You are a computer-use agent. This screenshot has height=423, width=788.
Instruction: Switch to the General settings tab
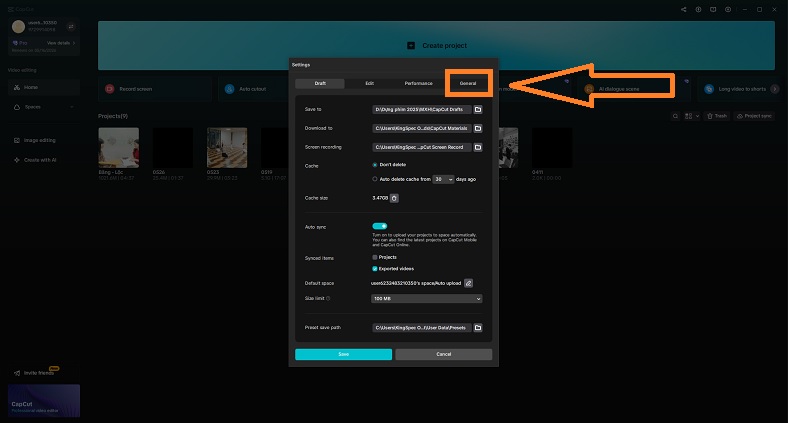(x=468, y=83)
